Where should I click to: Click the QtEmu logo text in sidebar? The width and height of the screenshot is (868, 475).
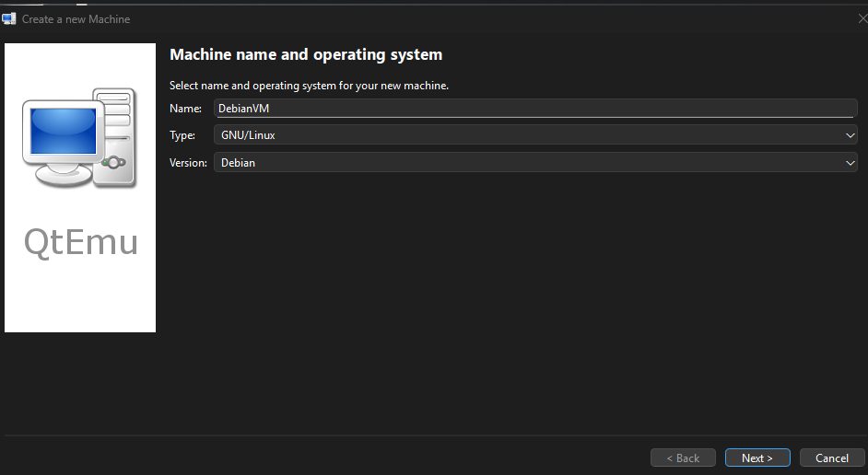point(81,242)
